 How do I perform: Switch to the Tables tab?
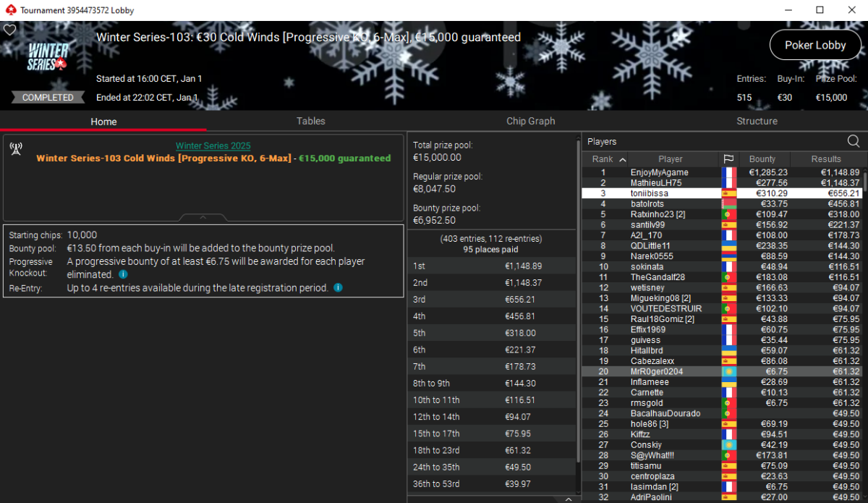pos(310,122)
